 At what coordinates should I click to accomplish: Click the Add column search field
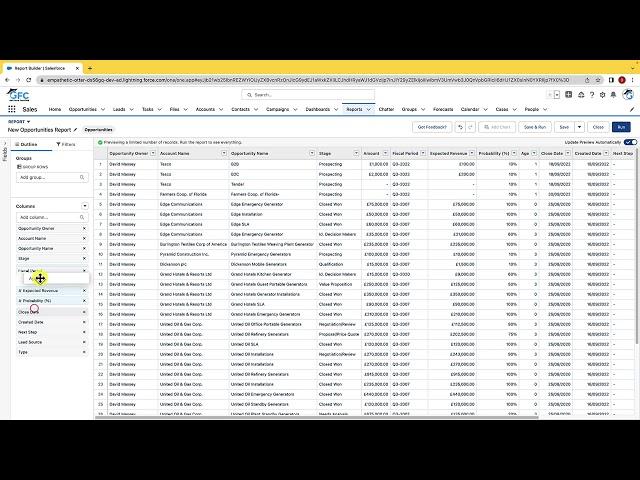click(52, 217)
